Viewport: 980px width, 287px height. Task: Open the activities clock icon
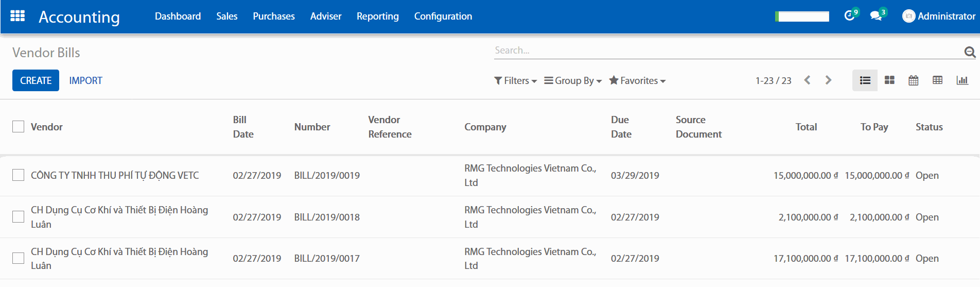(849, 16)
